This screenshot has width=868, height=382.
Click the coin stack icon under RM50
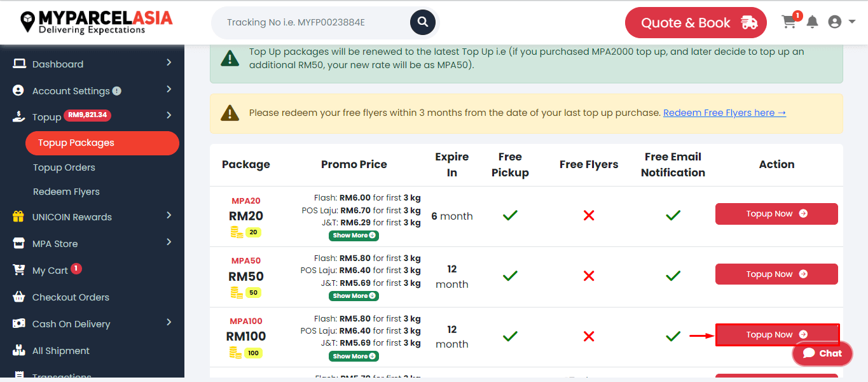[237, 293]
